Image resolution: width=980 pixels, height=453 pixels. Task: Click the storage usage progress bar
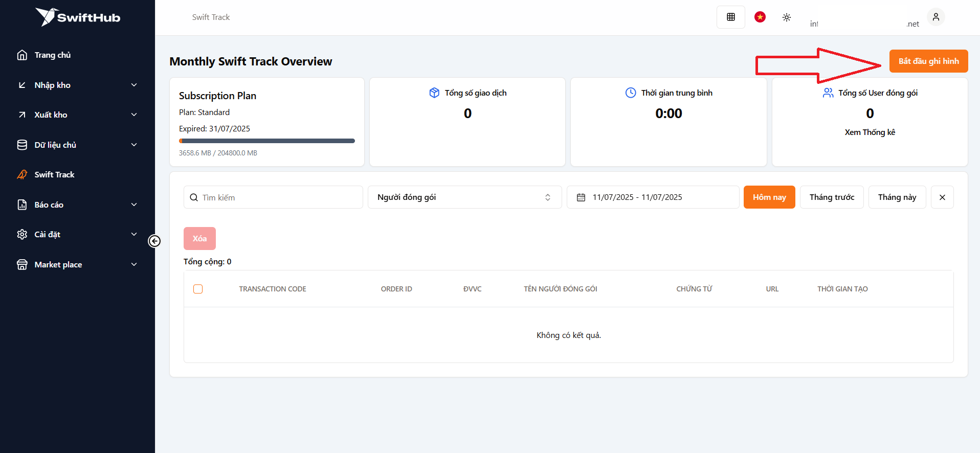tap(267, 141)
